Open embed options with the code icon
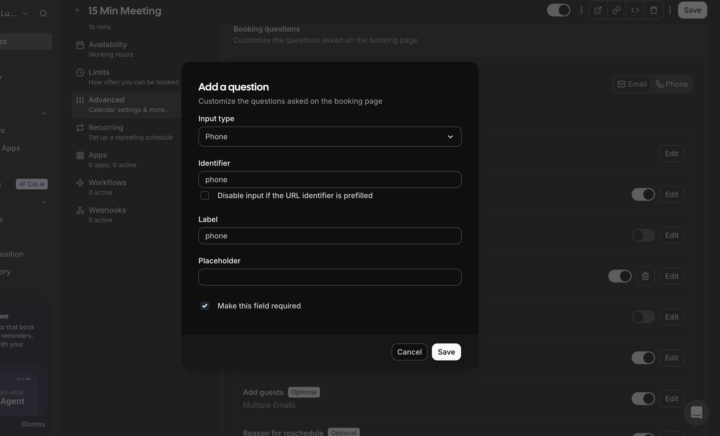This screenshot has width=720, height=436. point(635,10)
